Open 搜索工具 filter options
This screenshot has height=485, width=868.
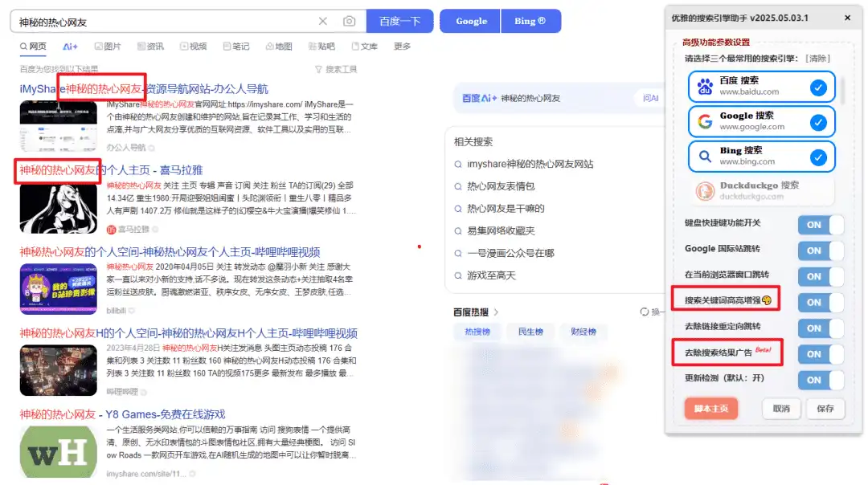(336, 69)
